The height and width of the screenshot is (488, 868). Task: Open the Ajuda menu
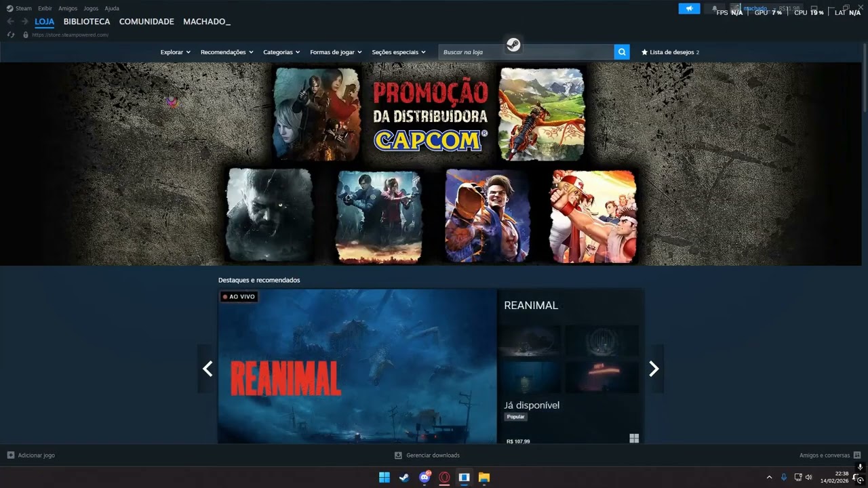click(x=112, y=9)
